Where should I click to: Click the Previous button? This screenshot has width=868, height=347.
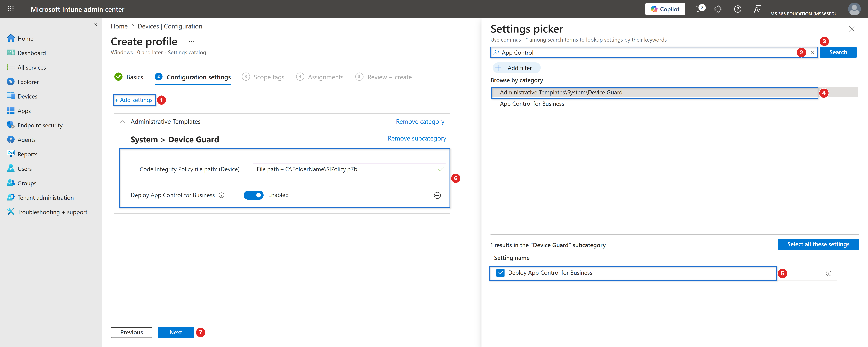(x=131, y=332)
